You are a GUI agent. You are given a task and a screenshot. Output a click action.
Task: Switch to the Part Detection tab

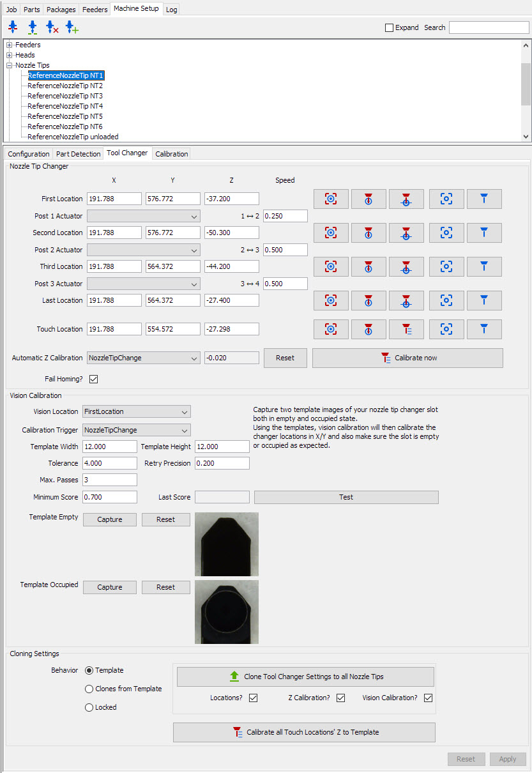click(x=78, y=154)
